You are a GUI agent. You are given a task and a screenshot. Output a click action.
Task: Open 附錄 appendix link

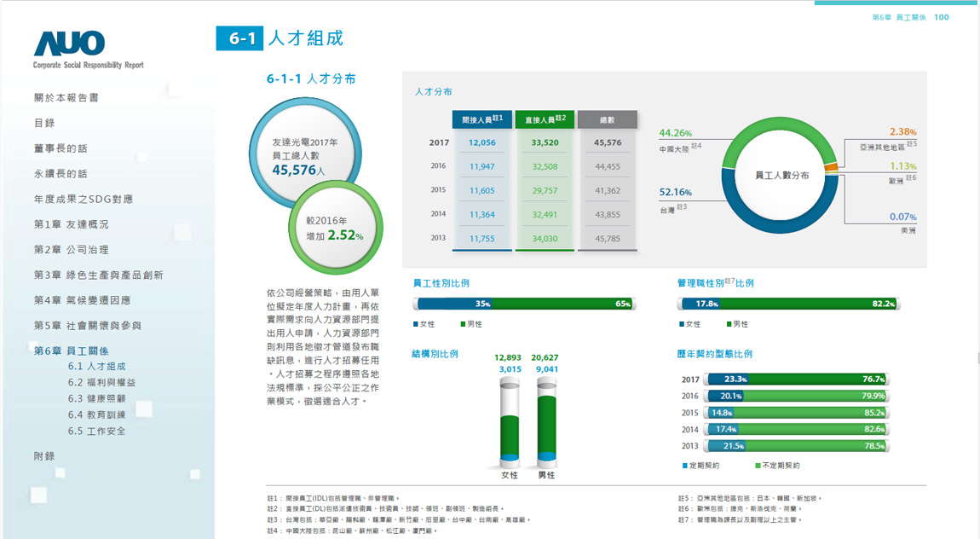[x=44, y=456]
